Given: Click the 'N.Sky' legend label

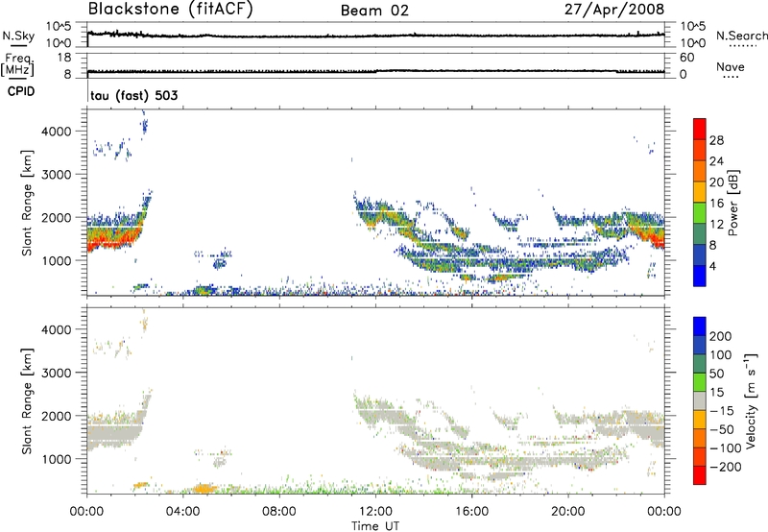Looking at the screenshot, I should 18,36.
